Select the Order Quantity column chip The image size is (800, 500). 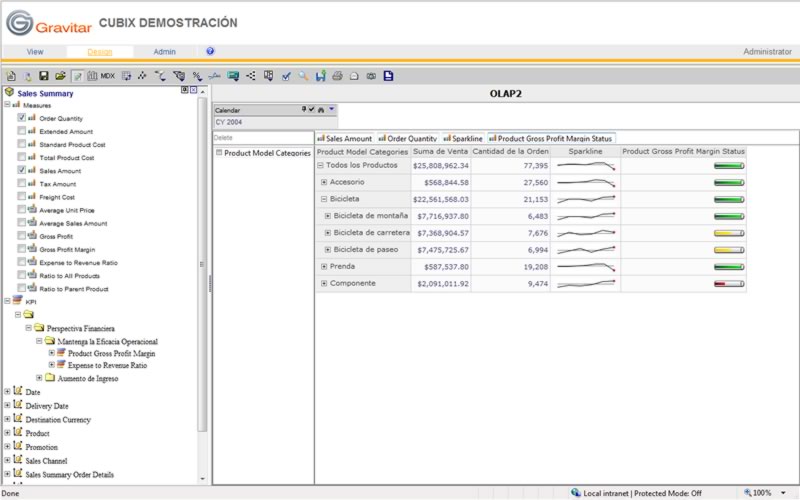[x=408, y=138]
